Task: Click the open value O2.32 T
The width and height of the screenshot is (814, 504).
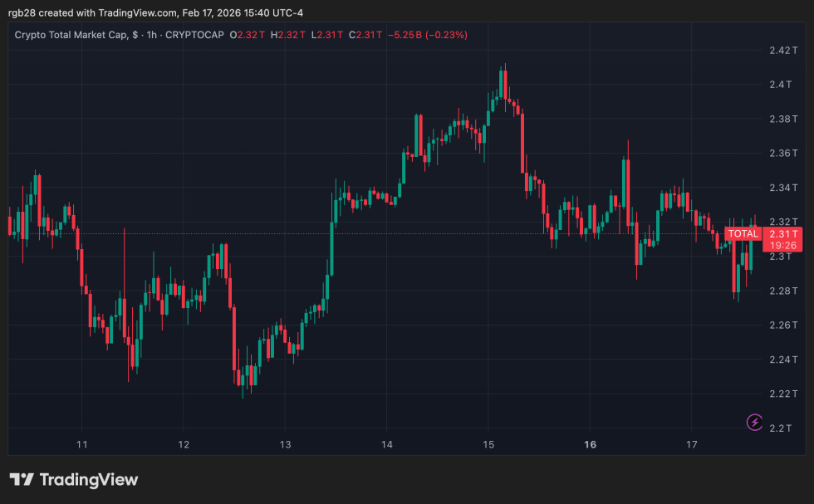Action: pos(248,35)
